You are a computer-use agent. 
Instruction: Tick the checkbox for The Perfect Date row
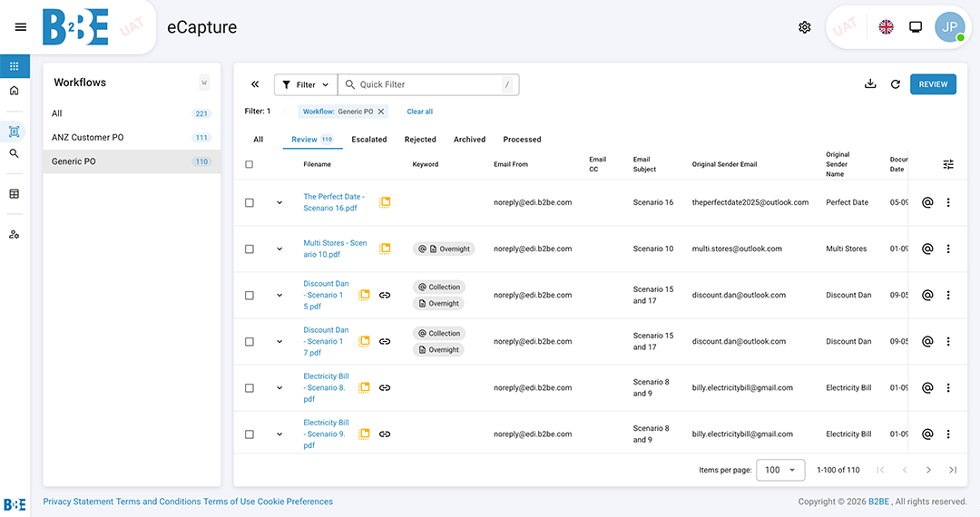coord(250,202)
